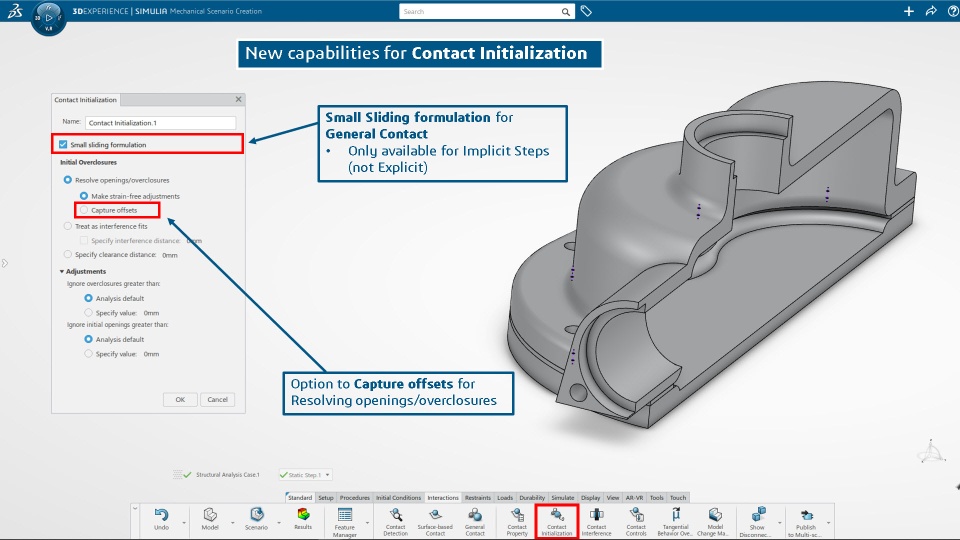
Task: Open the Model Change Manager tool
Action: [714, 522]
